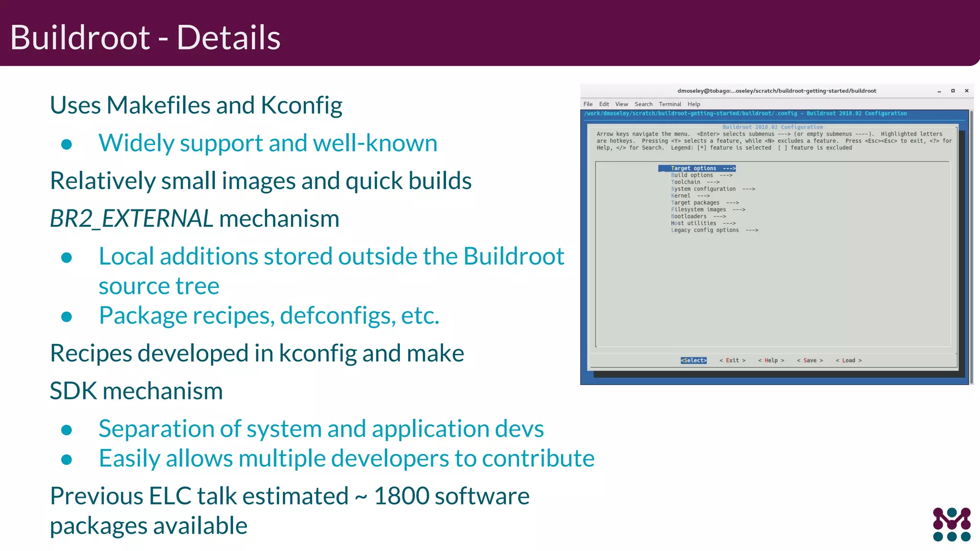The height and width of the screenshot is (551, 980).
Task: Open the Bootloaders submenu
Action: [x=698, y=216]
